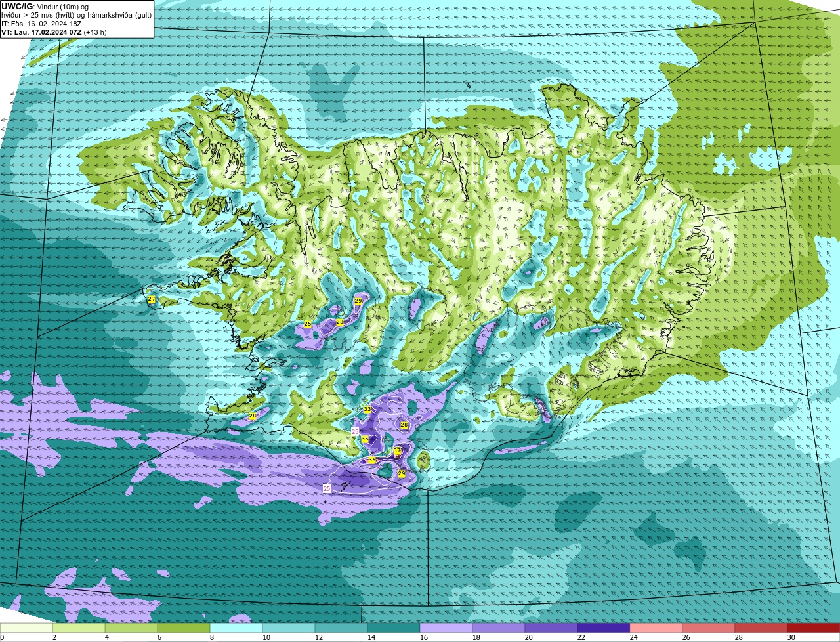Select the legend scale number 24

pyautogui.click(x=634, y=637)
